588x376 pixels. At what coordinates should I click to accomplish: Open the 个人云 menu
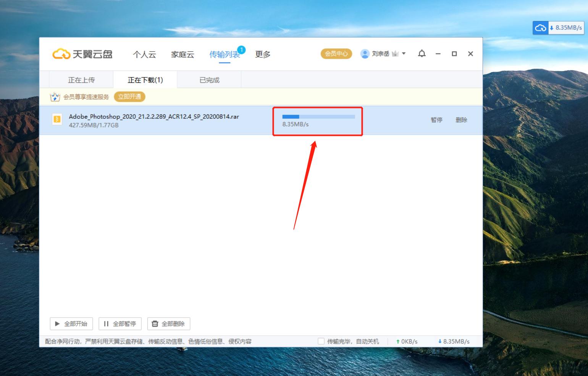click(144, 55)
